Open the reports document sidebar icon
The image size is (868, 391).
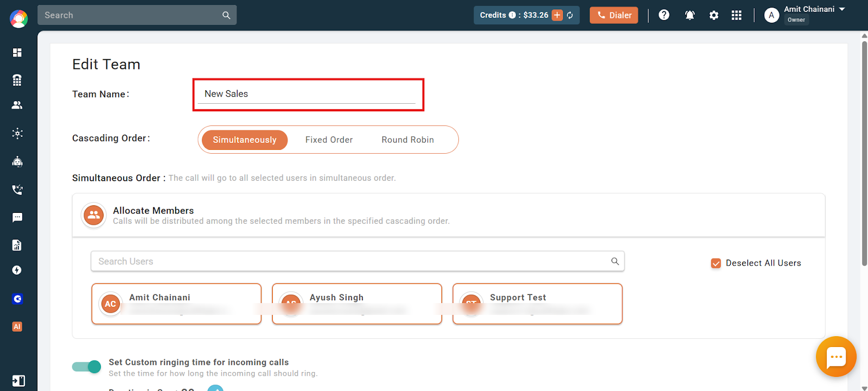[x=17, y=245]
